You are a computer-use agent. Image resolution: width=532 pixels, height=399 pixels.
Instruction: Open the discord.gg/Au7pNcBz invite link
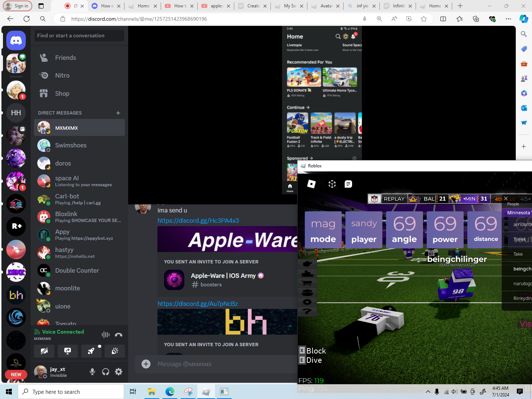198,304
